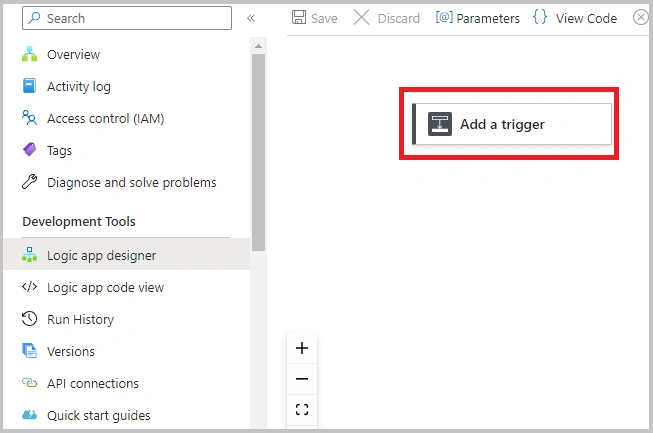This screenshot has height=433, width=653.
Task: Open Activity log
Action: click(79, 87)
